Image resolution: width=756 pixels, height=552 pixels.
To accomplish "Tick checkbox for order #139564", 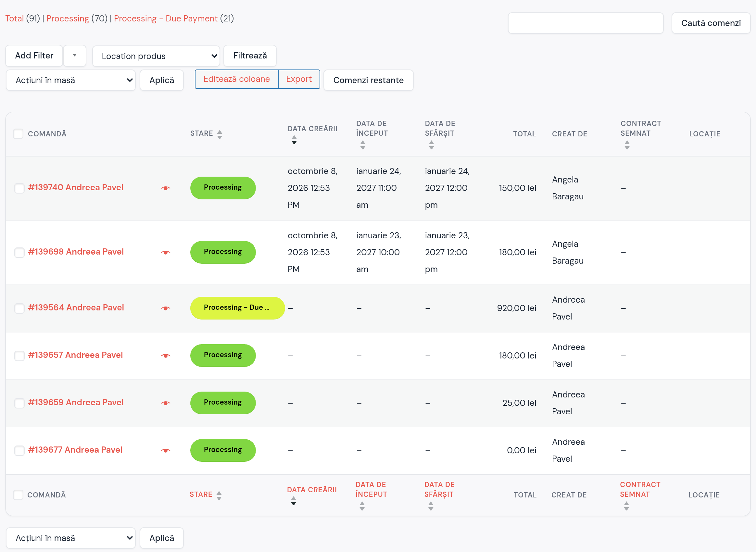I will (19, 308).
